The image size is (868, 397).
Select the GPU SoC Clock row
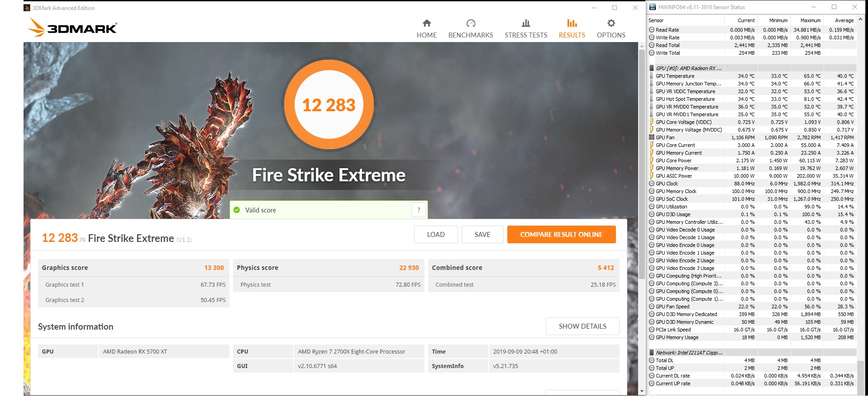pos(752,199)
